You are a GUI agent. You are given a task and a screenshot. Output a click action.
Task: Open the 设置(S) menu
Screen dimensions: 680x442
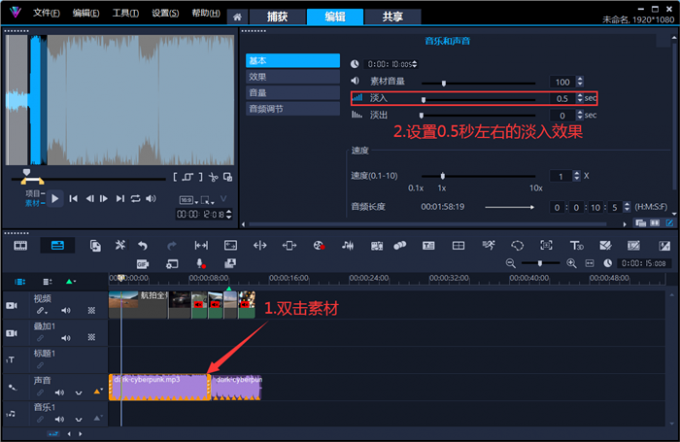coord(165,13)
